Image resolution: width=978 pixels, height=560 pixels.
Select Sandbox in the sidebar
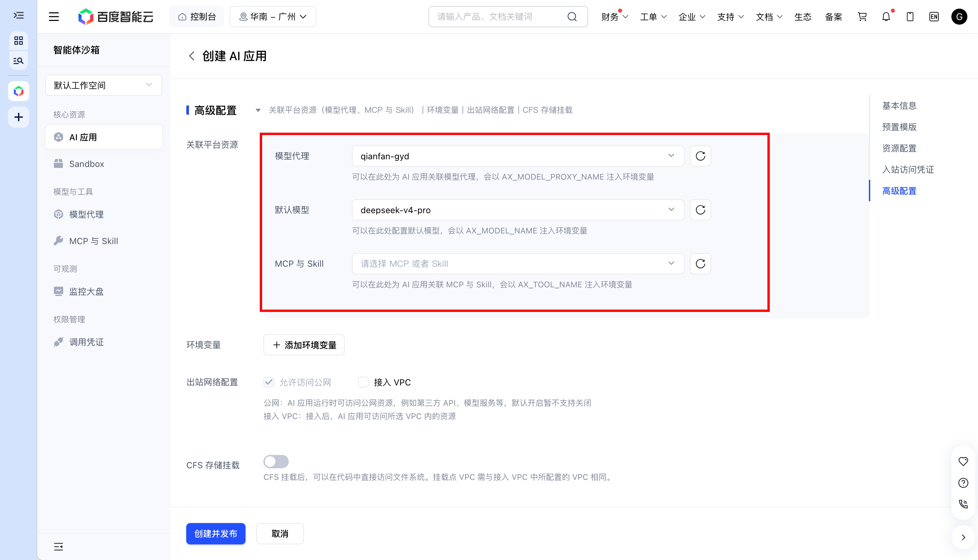pos(103,164)
